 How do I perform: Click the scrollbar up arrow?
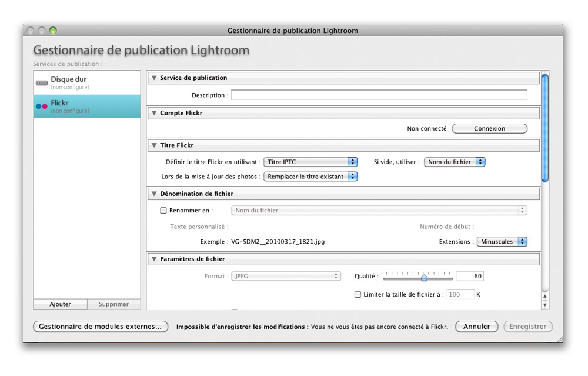pos(545,296)
